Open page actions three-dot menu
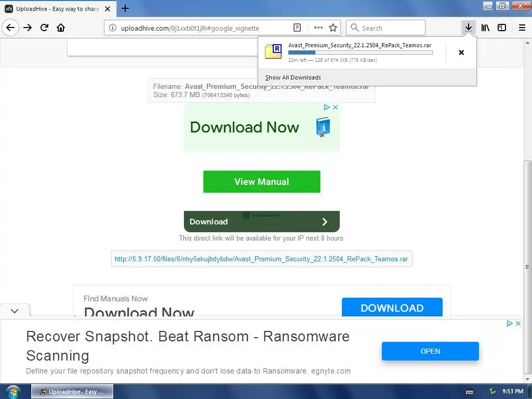The width and height of the screenshot is (532, 399). point(318,28)
